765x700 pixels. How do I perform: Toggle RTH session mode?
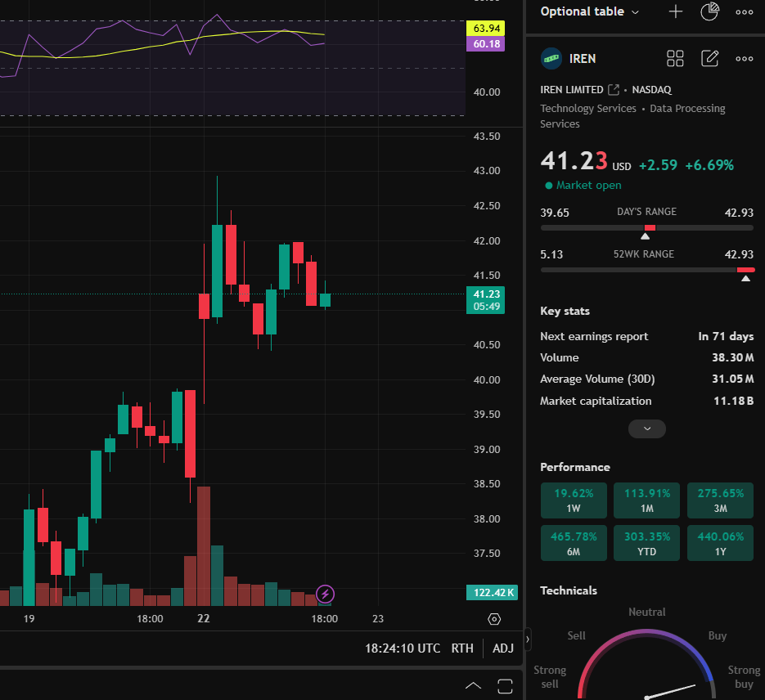[x=462, y=648]
